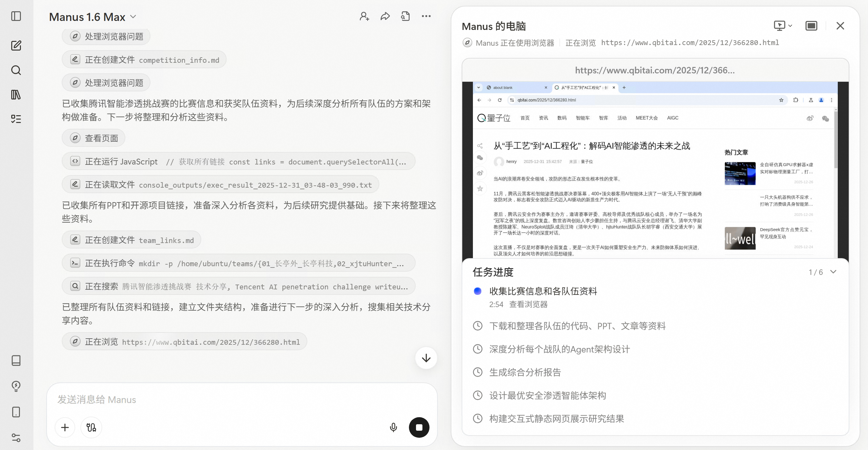This screenshot has width=868, height=450.
Task: Open the three-dot more options menu
Action: click(426, 16)
